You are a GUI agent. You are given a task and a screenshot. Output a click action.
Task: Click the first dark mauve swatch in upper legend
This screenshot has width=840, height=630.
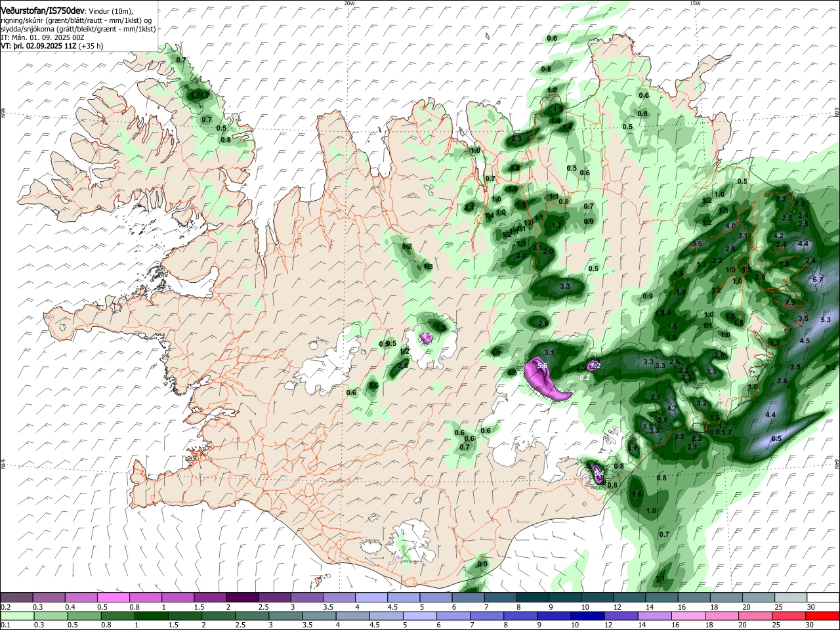(17, 597)
